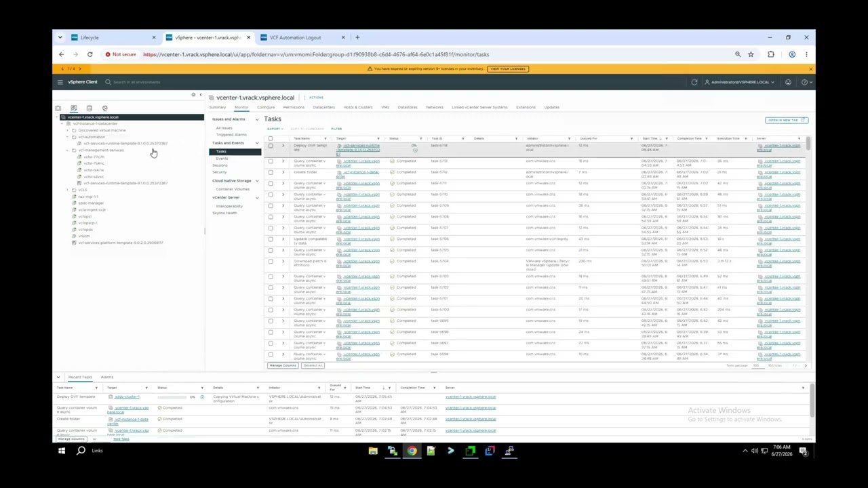Open the browser extensions icon
Screen dimensions: 868x488
pos(771,54)
